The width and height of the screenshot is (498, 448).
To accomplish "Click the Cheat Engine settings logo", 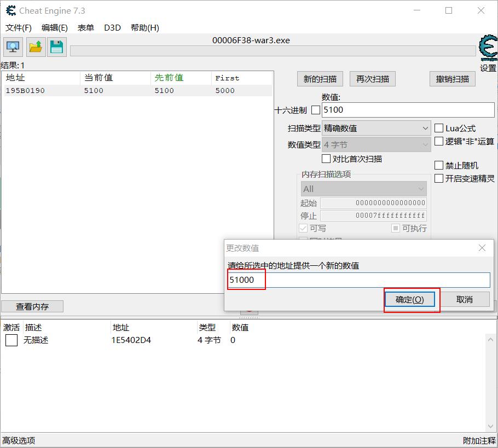I will click(x=487, y=49).
